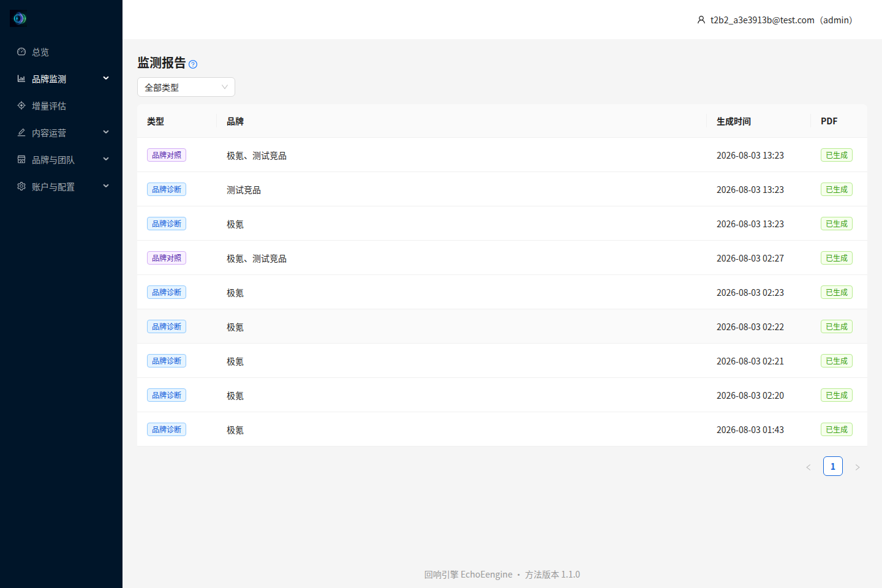Expand the 品牌监测 submenu chevron
This screenshot has width=882, height=588.
(106, 78)
